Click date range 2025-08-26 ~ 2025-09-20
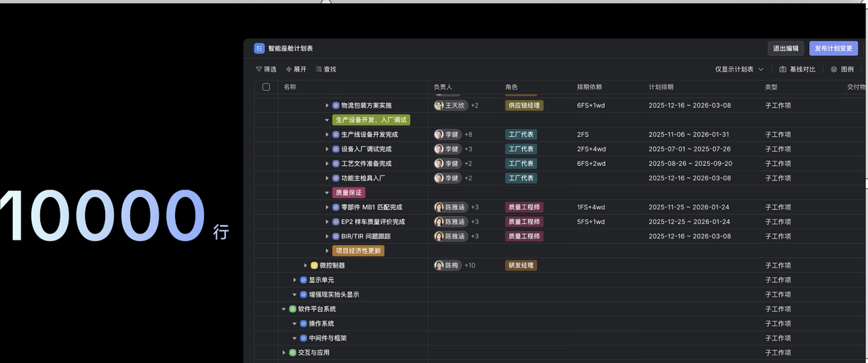 [690, 163]
